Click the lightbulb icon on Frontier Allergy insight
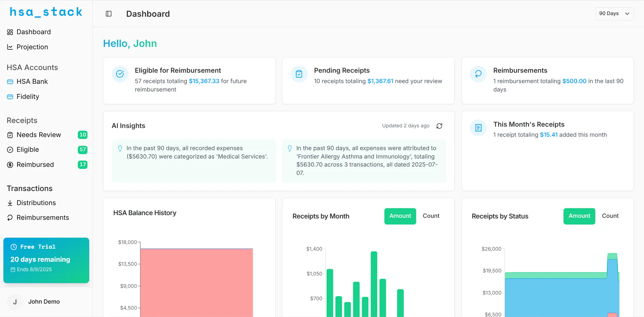This screenshot has width=644, height=317. point(290,148)
